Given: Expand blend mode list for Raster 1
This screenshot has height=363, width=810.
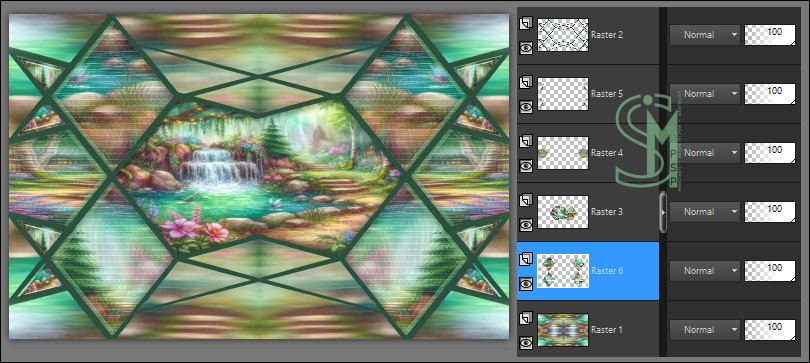Looking at the screenshot, I should click(705, 329).
